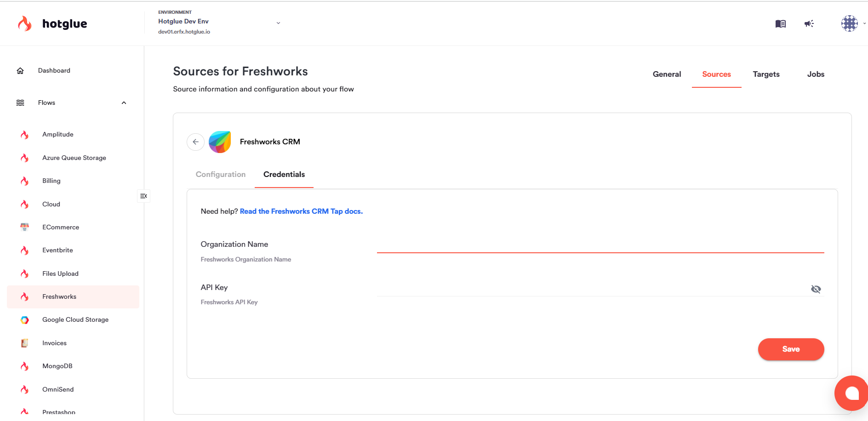Click the Eventbrite flow flame icon
The width and height of the screenshot is (868, 421).
click(25, 250)
